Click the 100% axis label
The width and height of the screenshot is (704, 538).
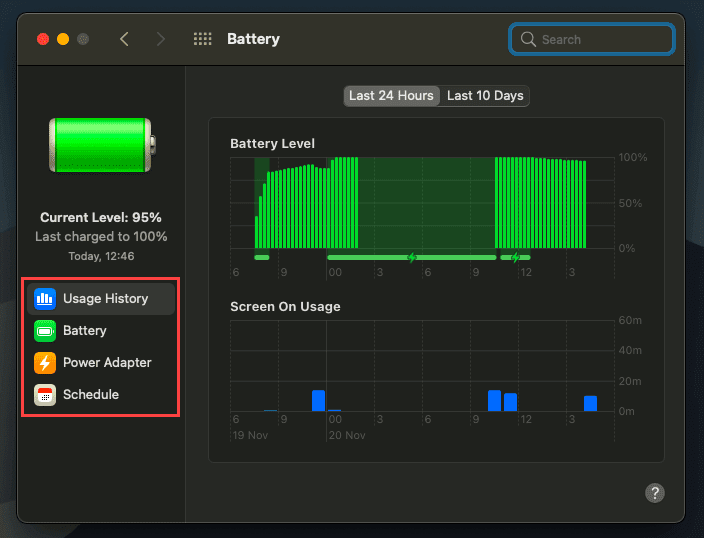click(633, 158)
